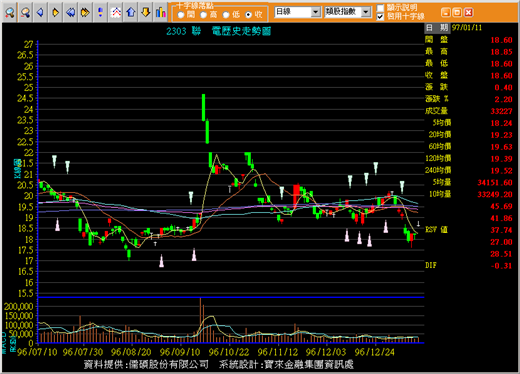Uncheck the 啟用十字線 checkbox
This screenshot has height=374, width=520.
tap(380, 16)
